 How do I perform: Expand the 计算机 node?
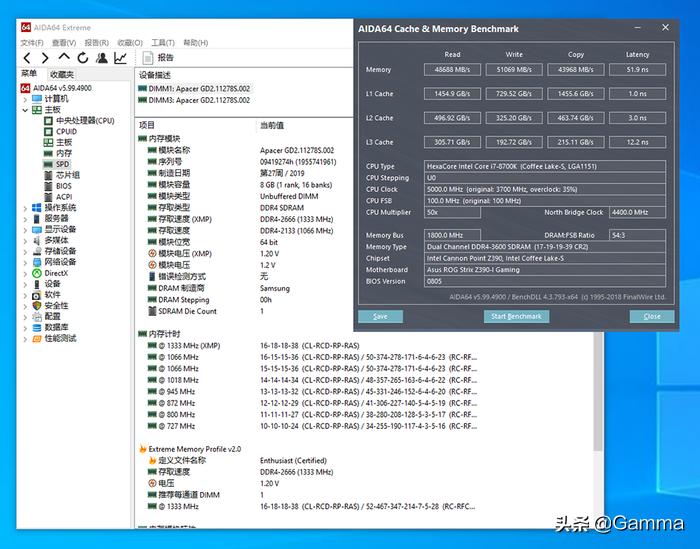(25, 99)
